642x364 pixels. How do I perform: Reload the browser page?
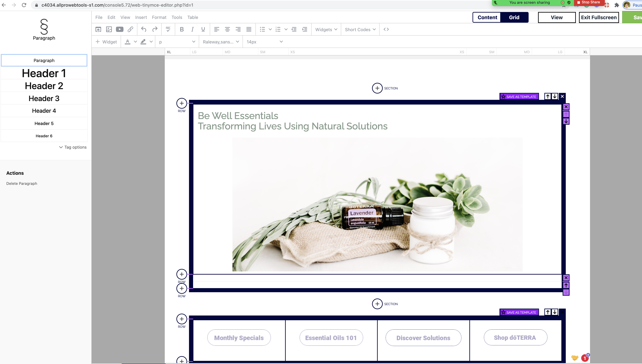pyautogui.click(x=24, y=5)
